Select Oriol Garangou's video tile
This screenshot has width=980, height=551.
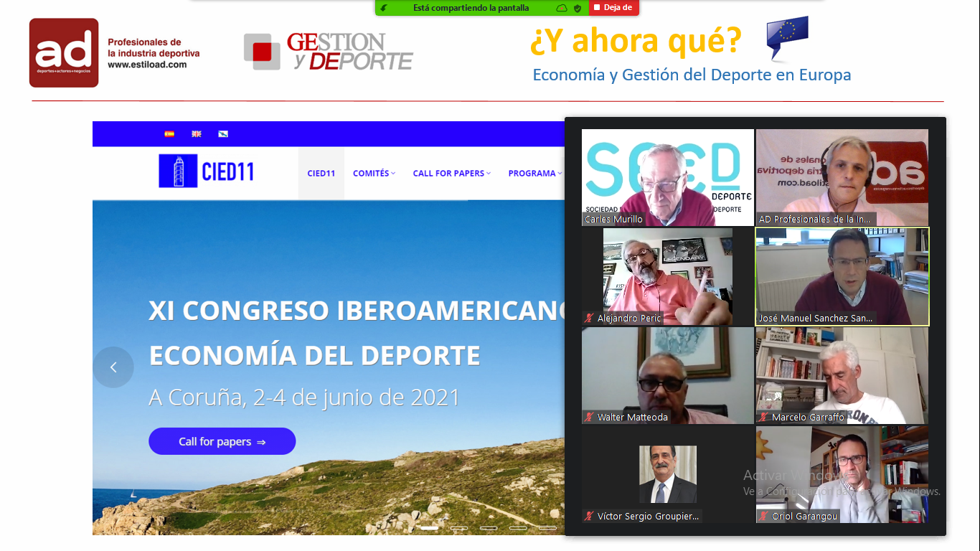[x=842, y=474]
